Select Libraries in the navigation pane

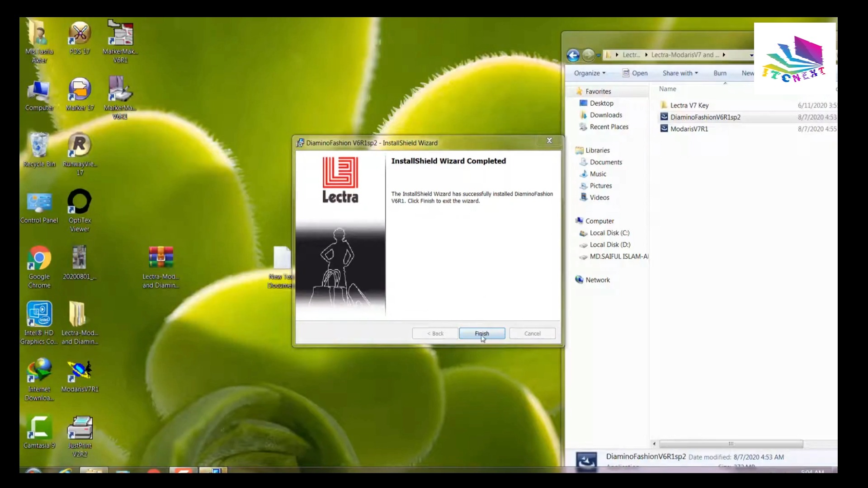point(597,150)
